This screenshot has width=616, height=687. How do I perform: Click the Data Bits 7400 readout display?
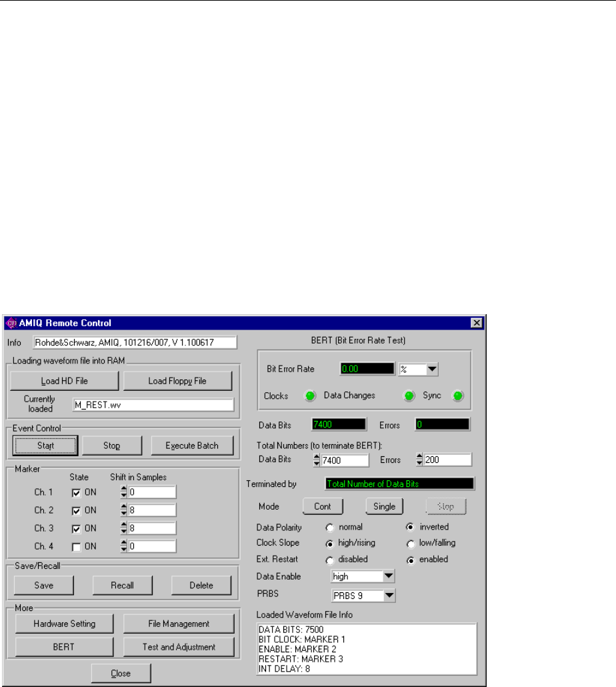pos(339,424)
